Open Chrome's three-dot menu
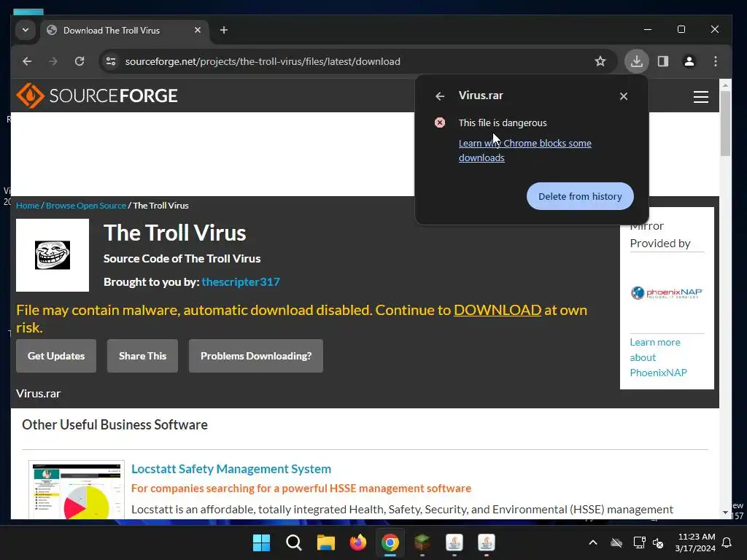The height and width of the screenshot is (560, 747). click(716, 61)
